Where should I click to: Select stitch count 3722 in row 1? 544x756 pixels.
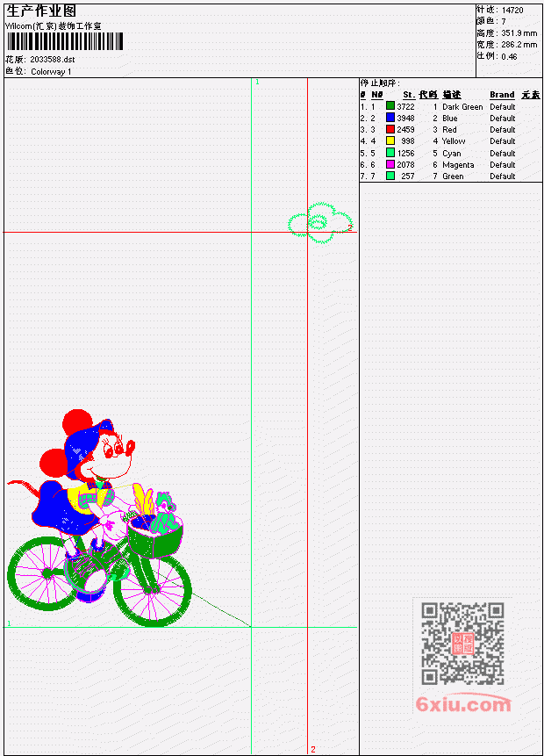(405, 106)
